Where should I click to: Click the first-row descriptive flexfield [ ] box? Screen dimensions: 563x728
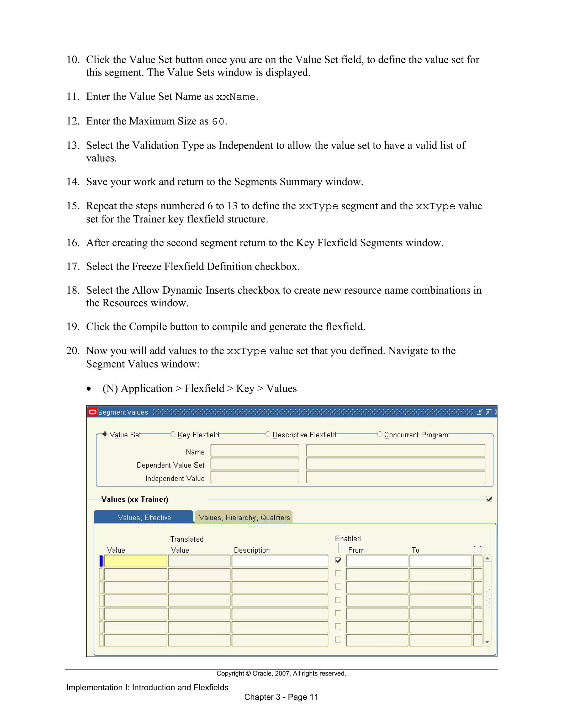click(x=478, y=561)
